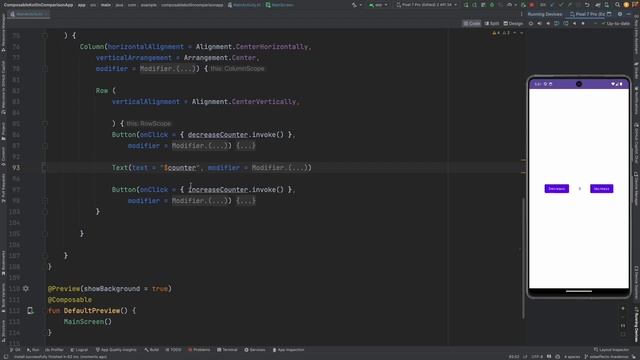Click the emulator back triangle icon

pos(574,24)
